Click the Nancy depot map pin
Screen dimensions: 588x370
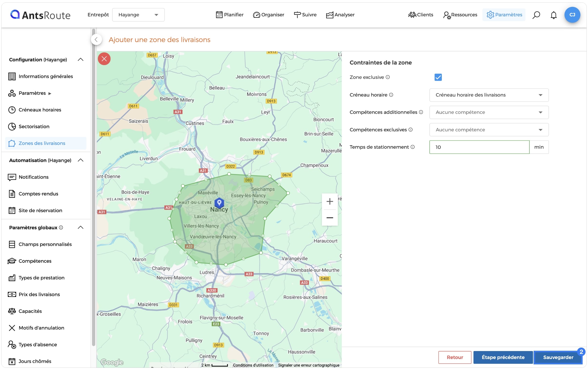point(219,203)
